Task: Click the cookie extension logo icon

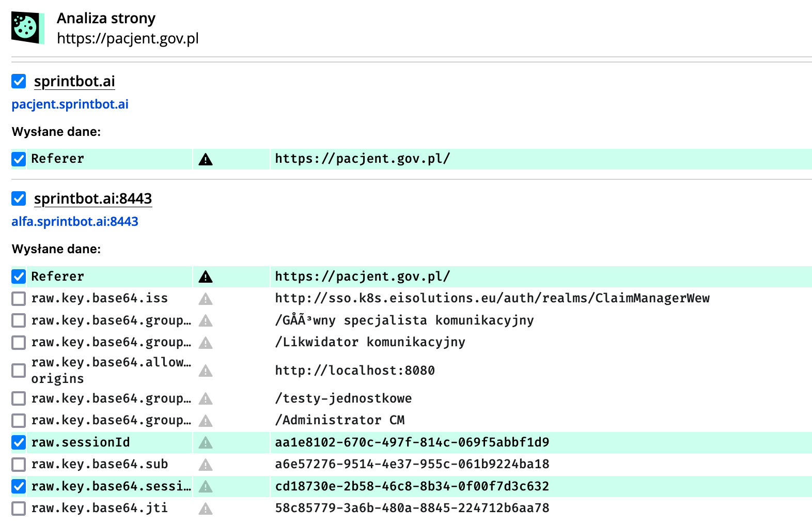Action: click(x=28, y=27)
